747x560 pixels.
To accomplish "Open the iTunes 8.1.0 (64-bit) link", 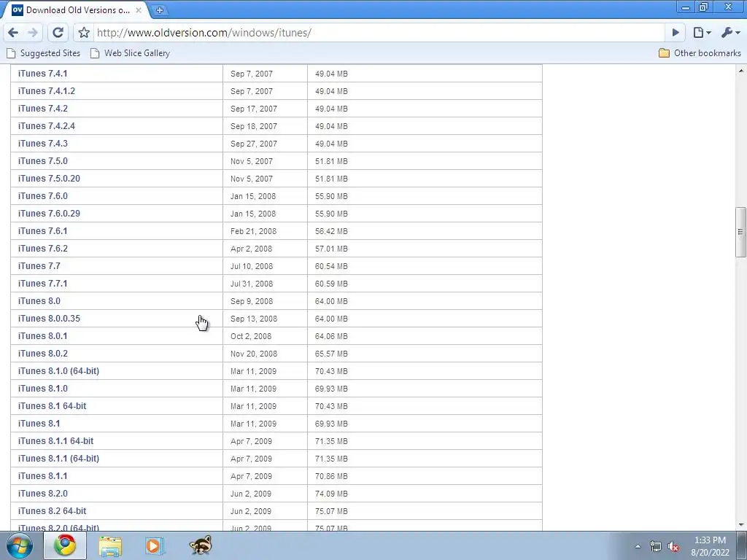I will pyautogui.click(x=58, y=371).
